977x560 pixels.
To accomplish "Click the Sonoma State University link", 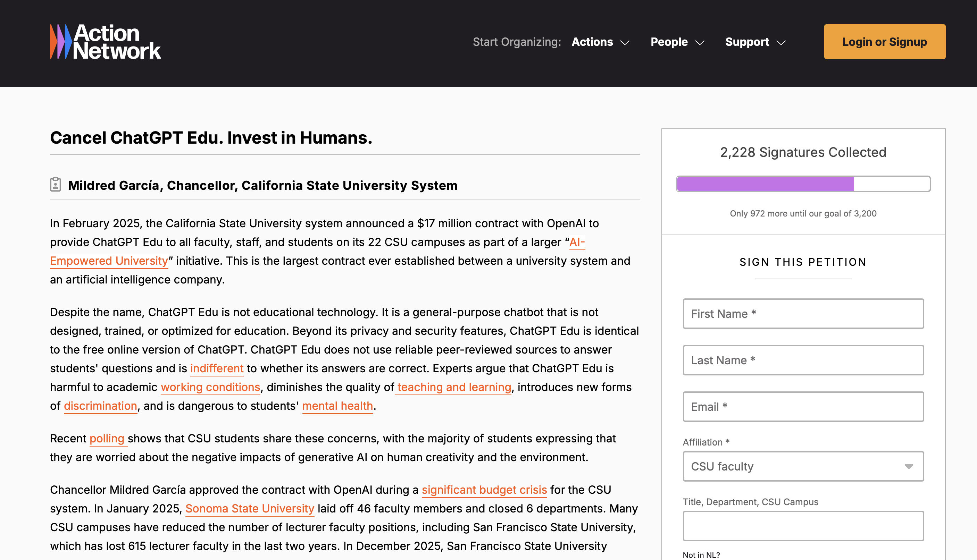I will click(250, 508).
